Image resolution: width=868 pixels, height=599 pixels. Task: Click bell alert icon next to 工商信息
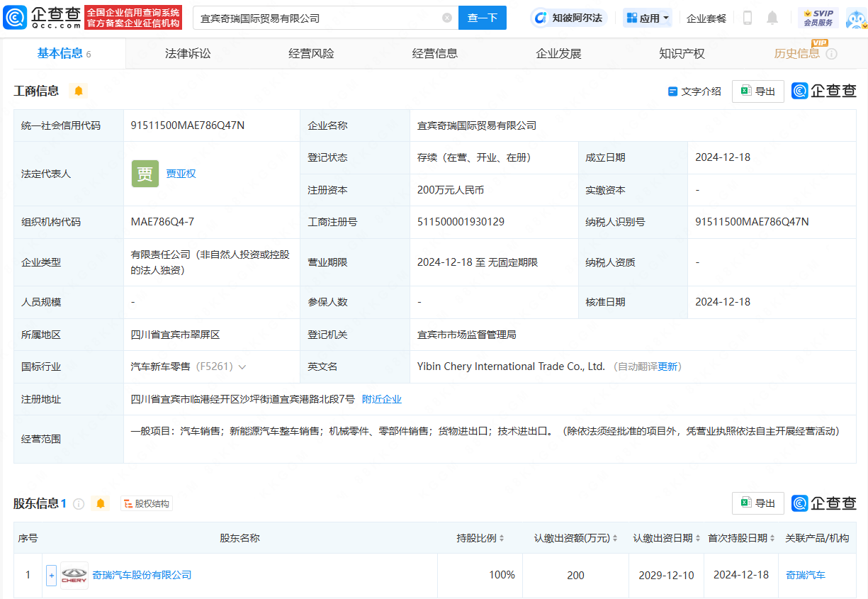79,91
